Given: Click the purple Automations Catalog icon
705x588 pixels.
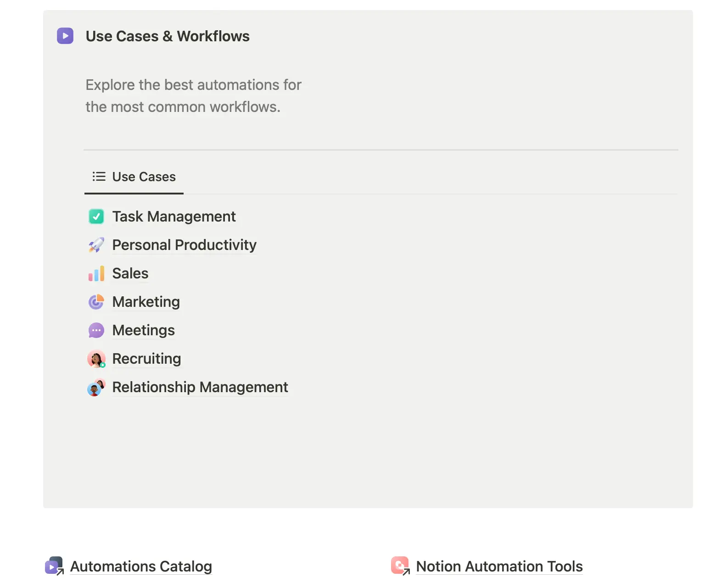Looking at the screenshot, I should (x=54, y=566).
